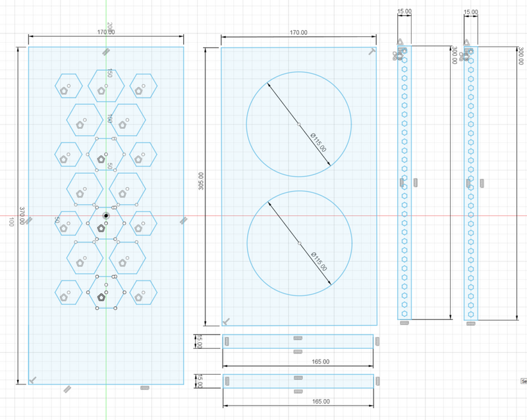Viewport: 527px width, 420px height.
Task: Click the center point of the upper Ø115.00 circle
Action: tap(299, 124)
